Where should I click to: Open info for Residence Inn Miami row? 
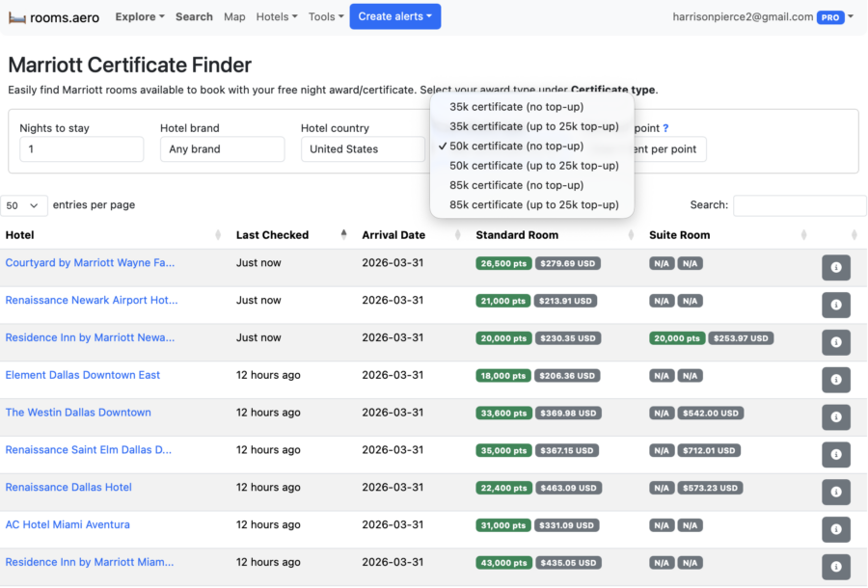coord(836,567)
